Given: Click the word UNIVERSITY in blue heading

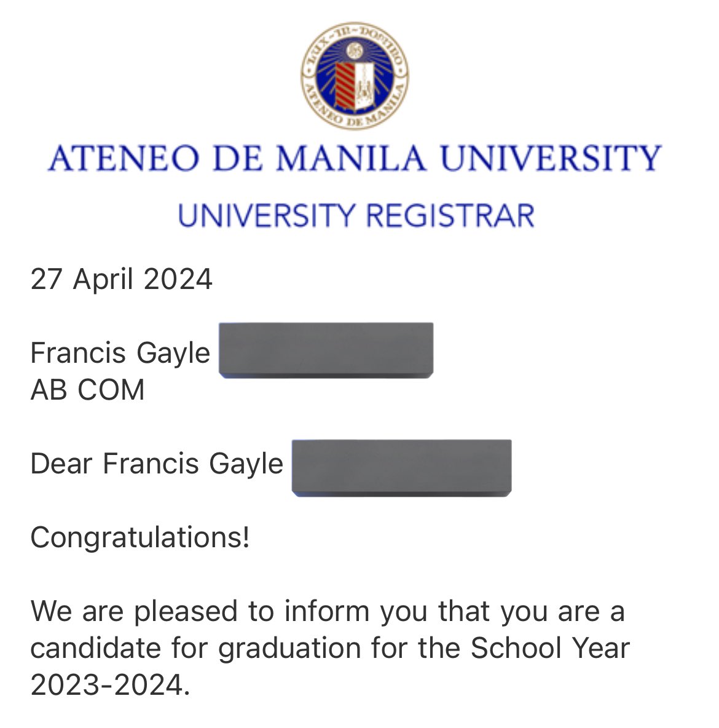Looking at the screenshot, I should [x=551, y=158].
